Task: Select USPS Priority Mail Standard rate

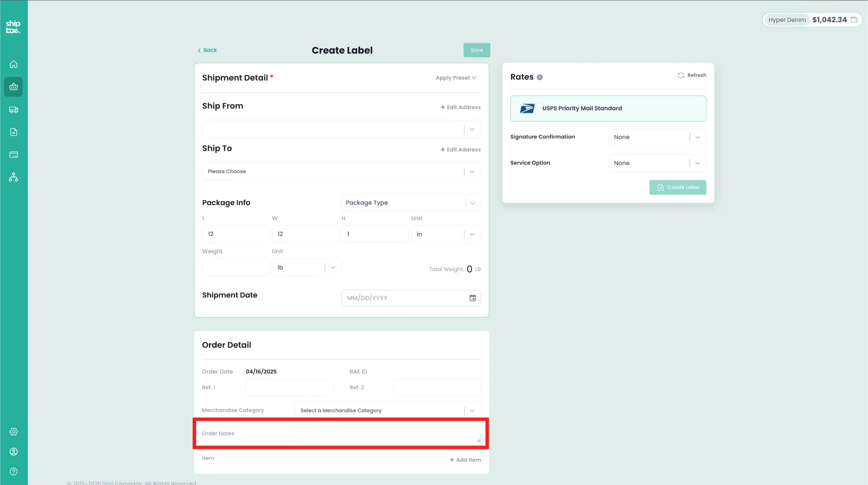Action: [608, 108]
